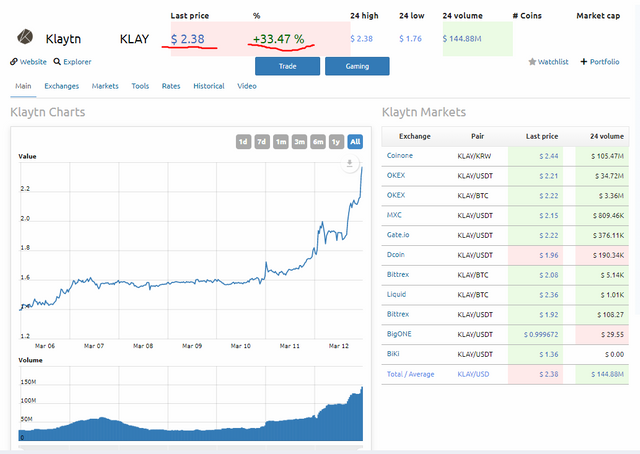This screenshot has width=640, height=454.
Task: Click the Liquid price $ 2.36
Action: pyautogui.click(x=549, y=295)
